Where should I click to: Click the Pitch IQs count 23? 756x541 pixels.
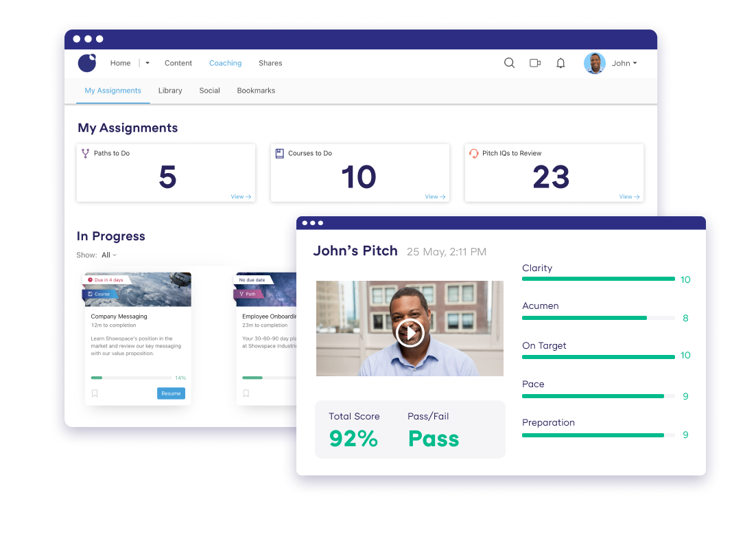(551, 177)
